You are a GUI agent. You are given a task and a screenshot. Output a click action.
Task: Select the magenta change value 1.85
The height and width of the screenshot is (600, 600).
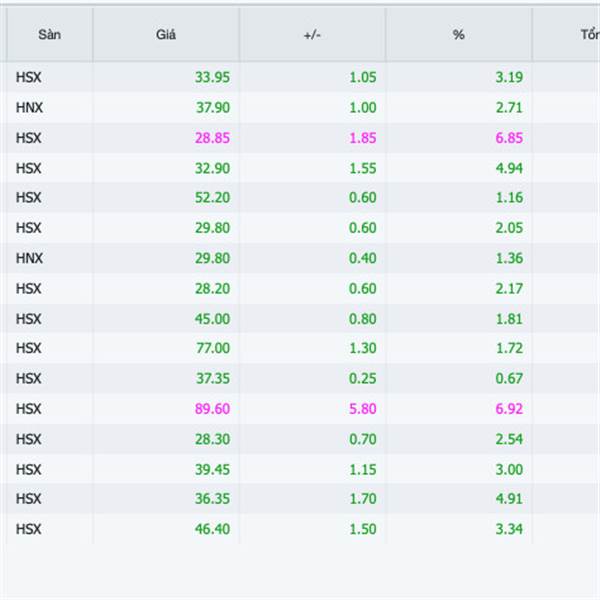tap(363, 138)
